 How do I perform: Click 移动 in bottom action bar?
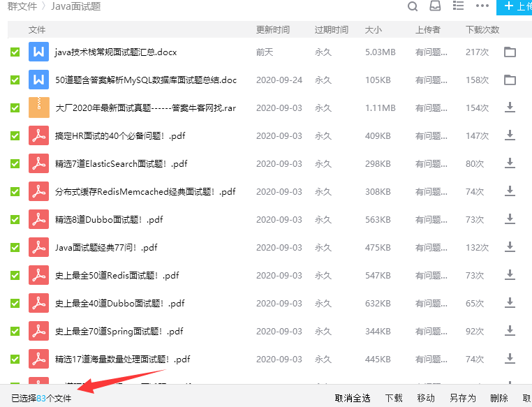(426, 398)
